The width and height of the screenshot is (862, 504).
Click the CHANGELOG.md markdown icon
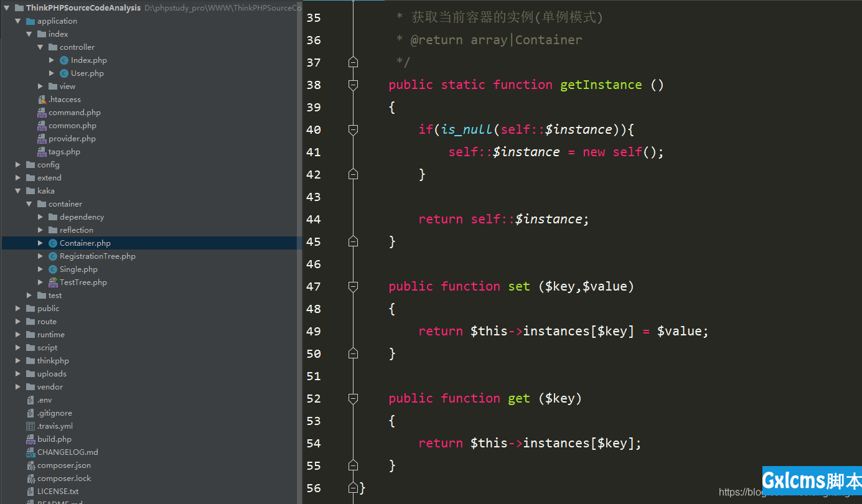(30, 452)
